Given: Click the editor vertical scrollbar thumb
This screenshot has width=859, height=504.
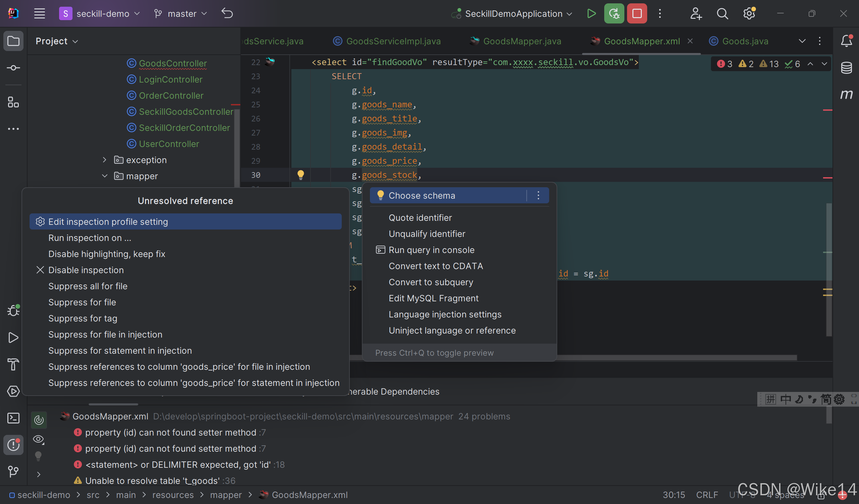Looking at the screenshot, I should (829, 269).
